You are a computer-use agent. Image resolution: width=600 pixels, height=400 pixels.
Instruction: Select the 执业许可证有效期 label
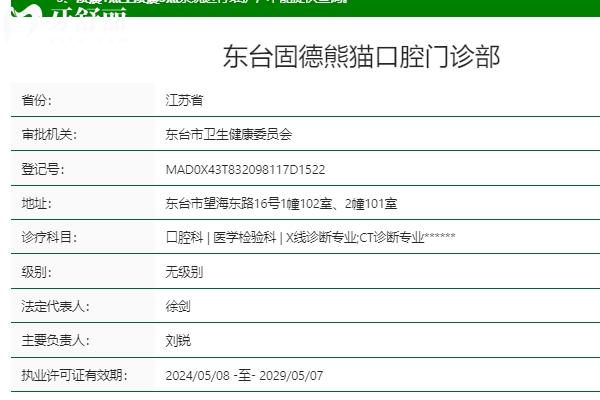click(74, 375)
